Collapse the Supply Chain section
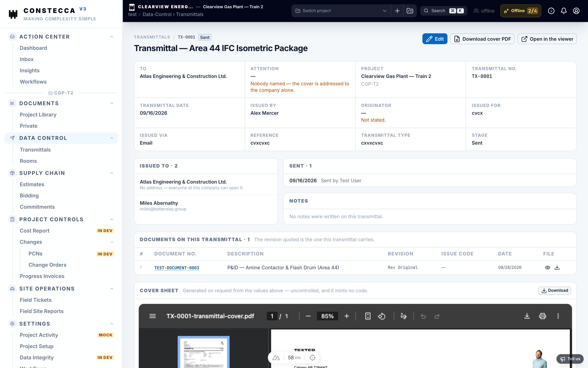 (112, 173)
